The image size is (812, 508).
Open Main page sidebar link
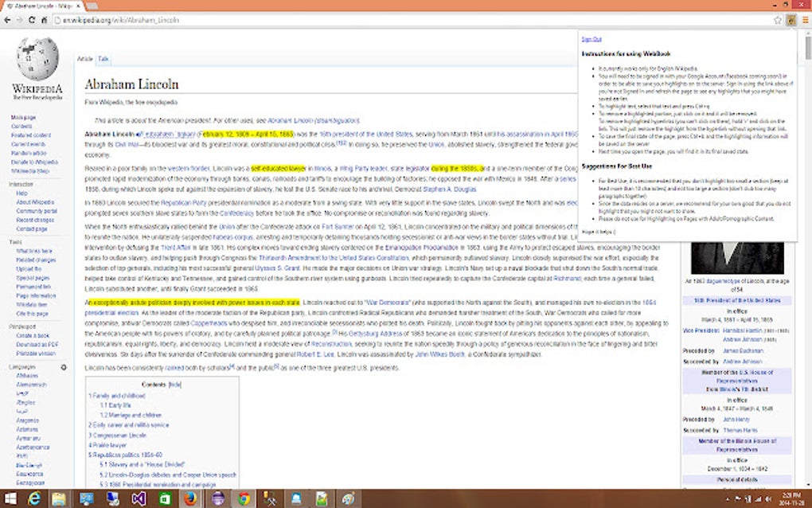click(x=23, y=118)
